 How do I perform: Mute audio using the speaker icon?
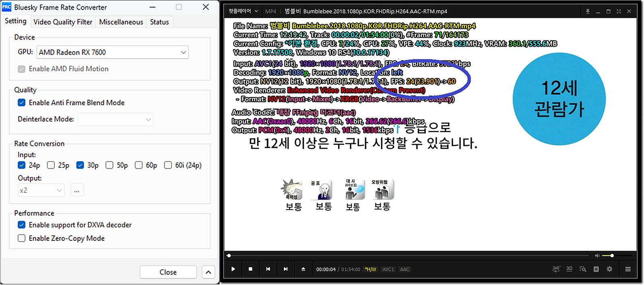597,256
